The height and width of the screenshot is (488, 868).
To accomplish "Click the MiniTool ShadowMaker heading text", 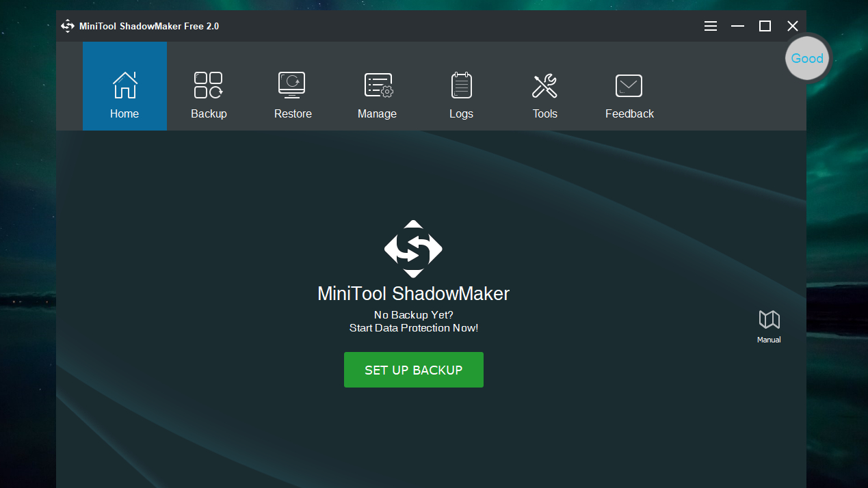I will point(413,294).
